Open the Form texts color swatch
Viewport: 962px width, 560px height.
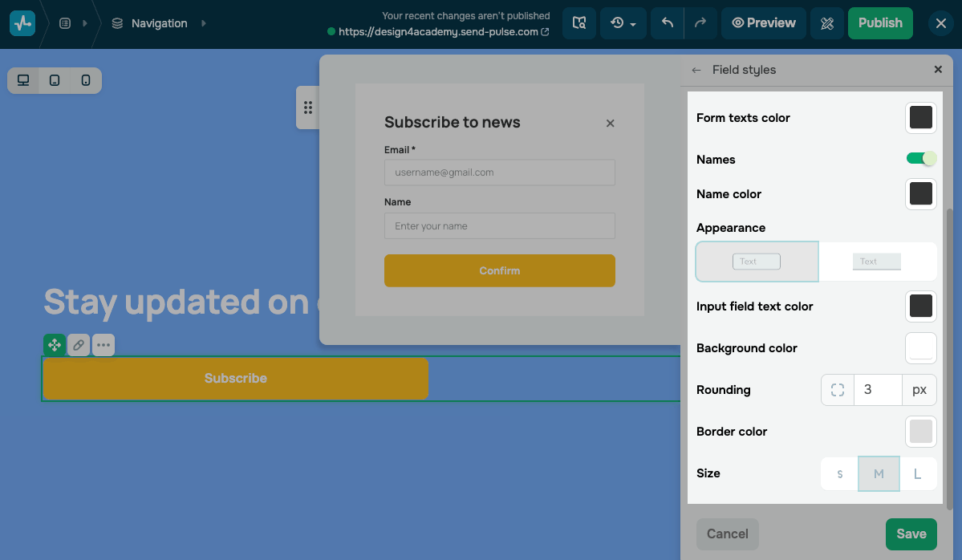pyautogui.click(x=921, y=118)
